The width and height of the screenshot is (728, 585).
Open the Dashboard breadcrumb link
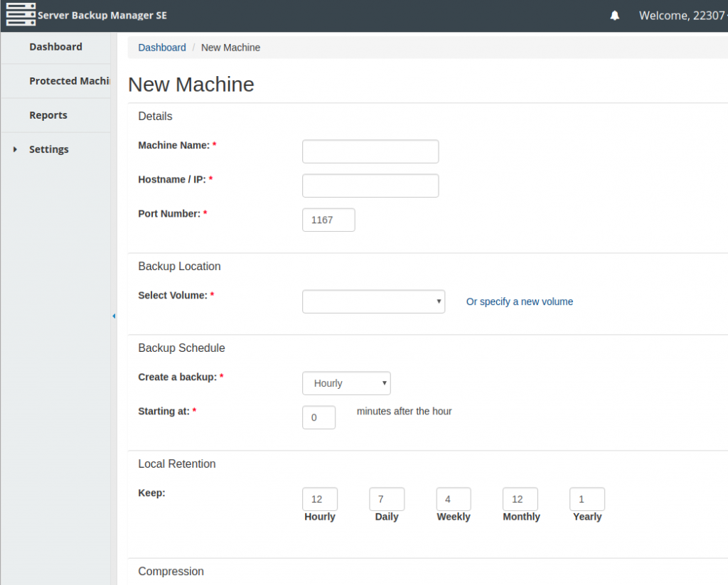tap(161, 47)
